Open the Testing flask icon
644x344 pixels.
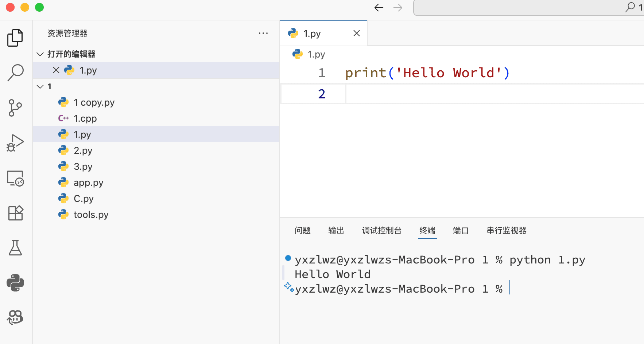15,248
